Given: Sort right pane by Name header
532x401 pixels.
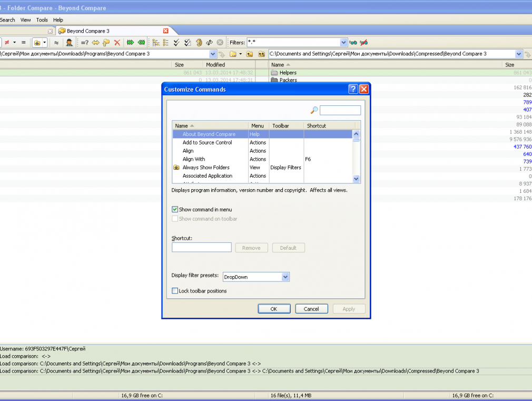Looking at the screenshot, I should 385,64.
